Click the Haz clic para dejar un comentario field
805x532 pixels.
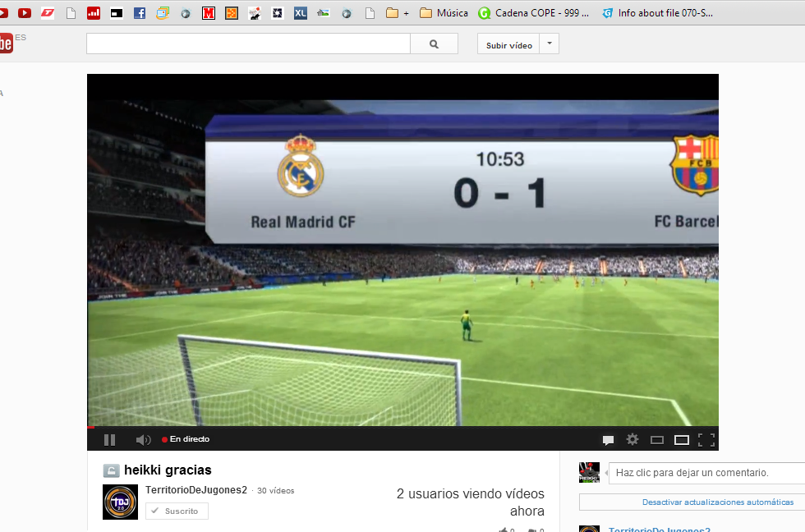pyautogui.click(x=707, y=473)
